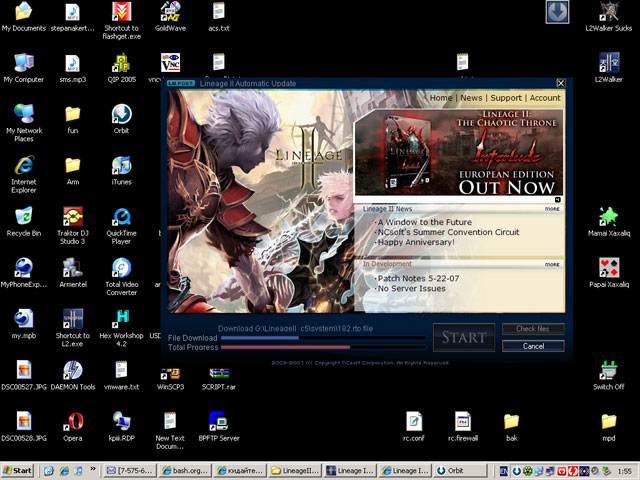Go to Support in launcher menu

tap(506, 98)
